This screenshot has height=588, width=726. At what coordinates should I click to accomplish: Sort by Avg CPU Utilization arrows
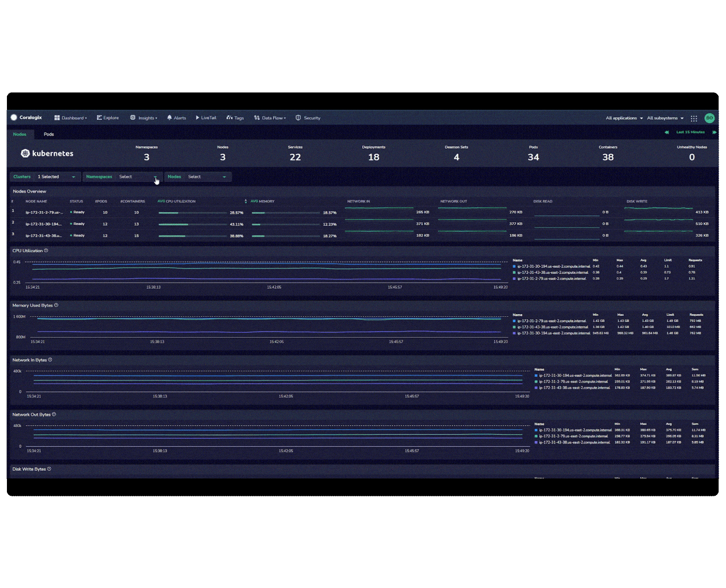(x=246, y=201)
